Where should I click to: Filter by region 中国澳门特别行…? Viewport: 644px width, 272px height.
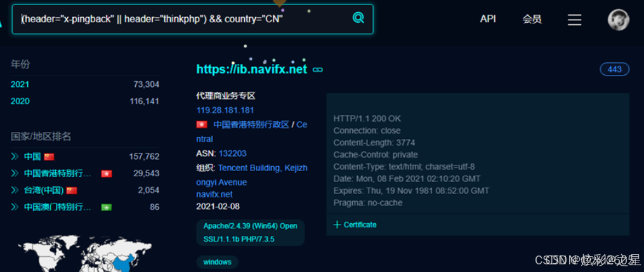point(58,207)
